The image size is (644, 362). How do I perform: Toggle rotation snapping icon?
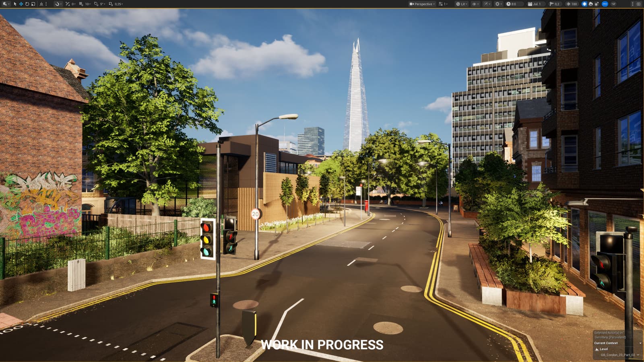[x=96, y=4]
